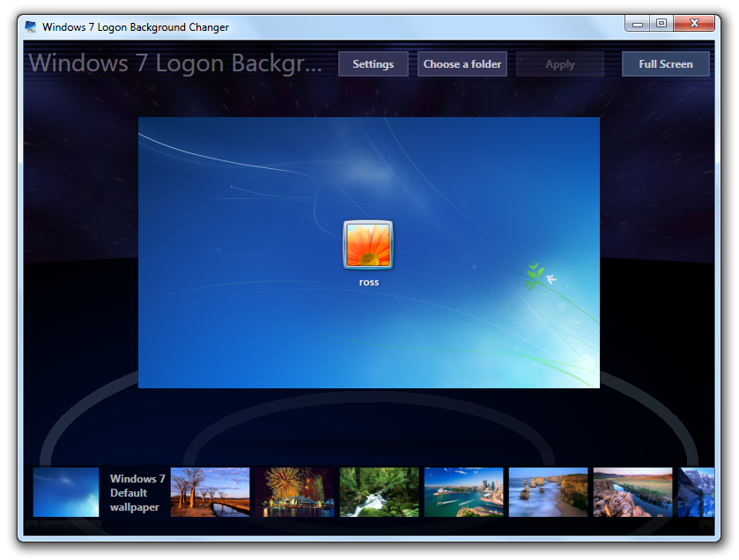The image size is (739, 560).
Task: Click the bird and leaves logo in preview
Action: tap(539, 276)
